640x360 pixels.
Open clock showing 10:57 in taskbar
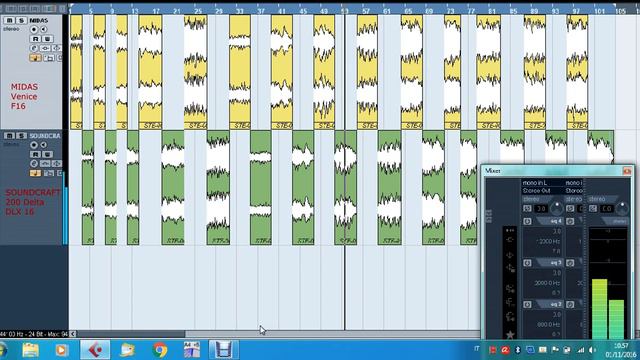[x=620, y=350]
